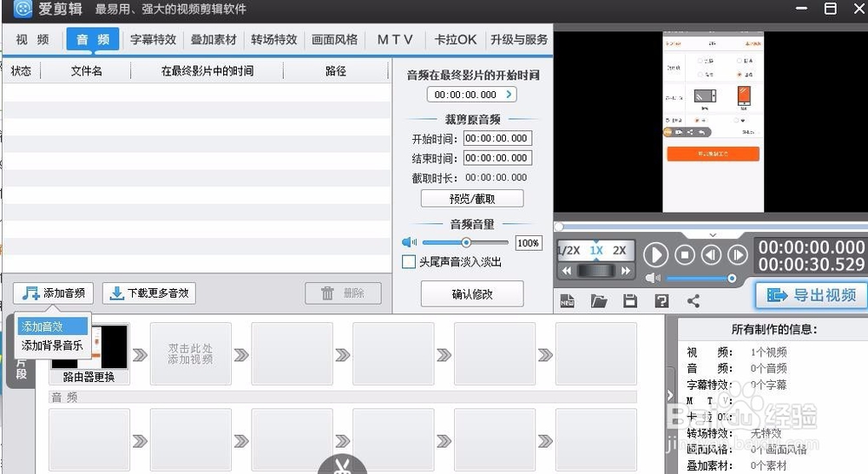Open the 转场特效 tab
The width and height of the screenshot is (868, 474).
coord(274,39)
